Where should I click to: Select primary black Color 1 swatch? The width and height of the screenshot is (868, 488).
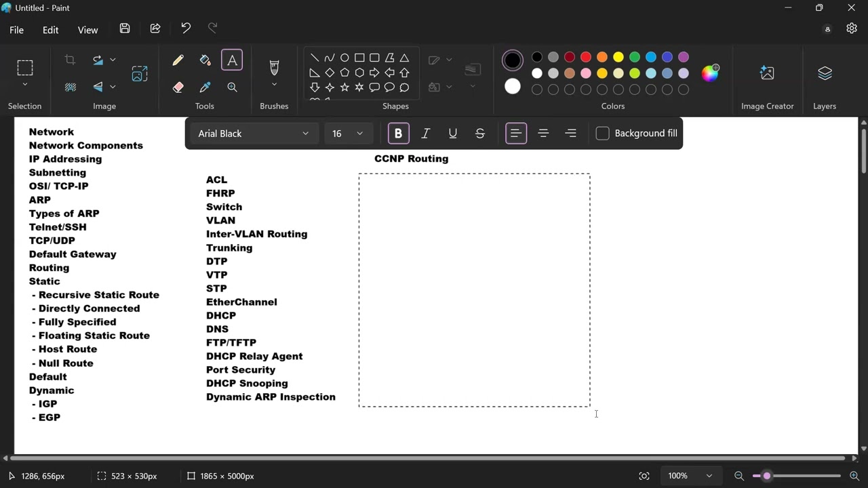tap(513, 60)
